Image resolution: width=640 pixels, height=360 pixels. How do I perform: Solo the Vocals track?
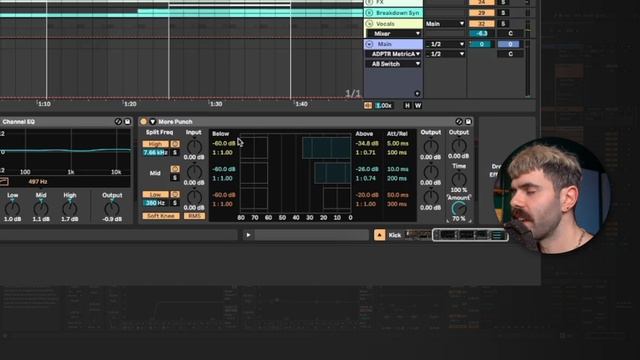tap(503, 24)
